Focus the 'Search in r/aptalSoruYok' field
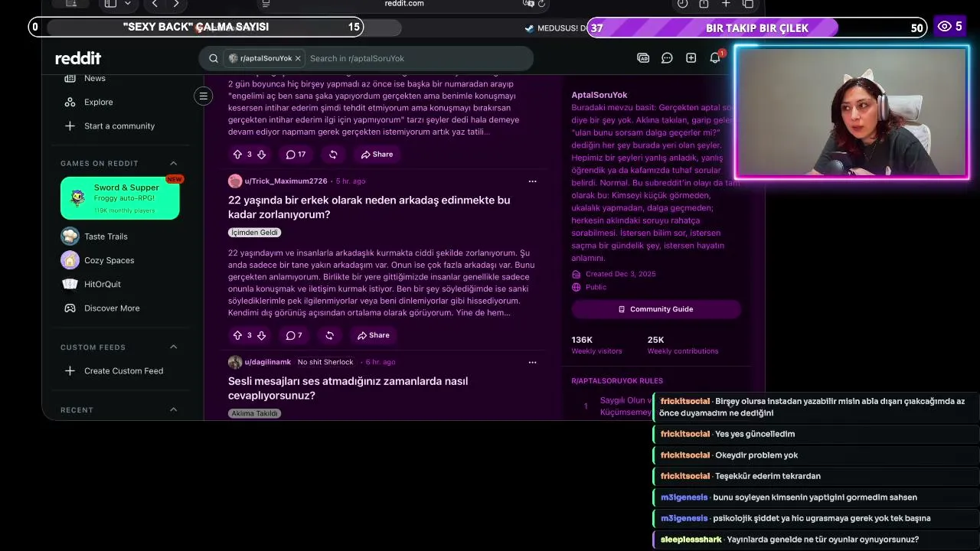This screenshot has width=980, height=551. [x=417, y=58]
